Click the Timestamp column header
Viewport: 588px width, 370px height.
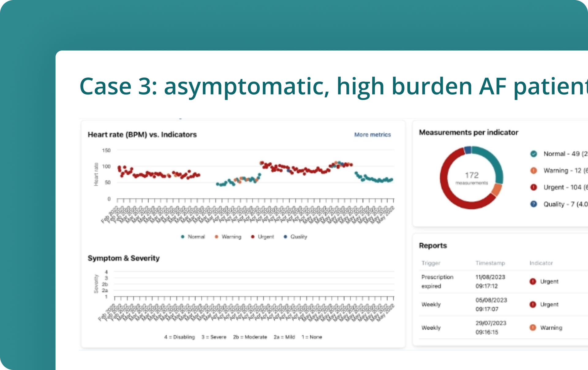(490, 263)
